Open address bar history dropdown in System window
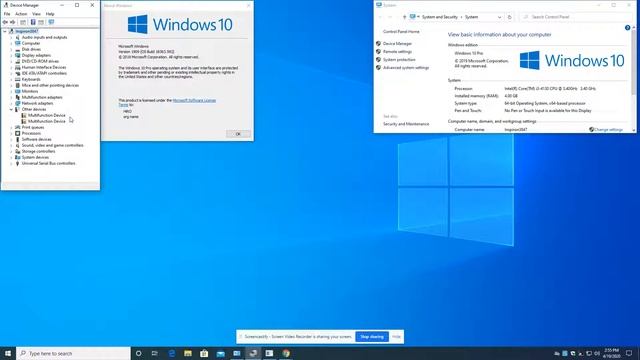 (x=499, y=17)
